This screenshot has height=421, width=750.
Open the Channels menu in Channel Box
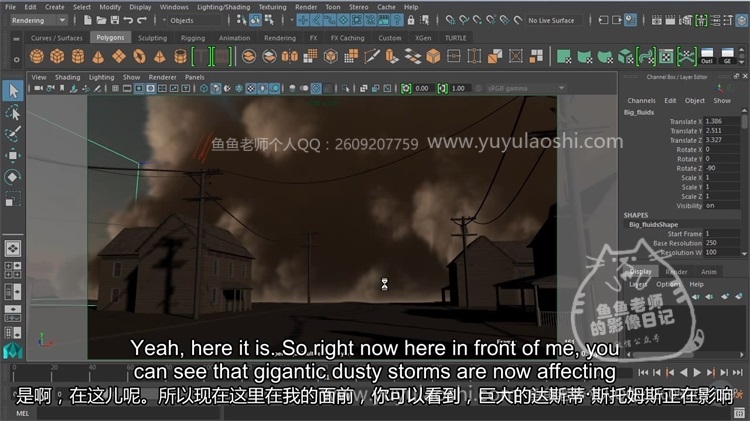pos(641,100)
